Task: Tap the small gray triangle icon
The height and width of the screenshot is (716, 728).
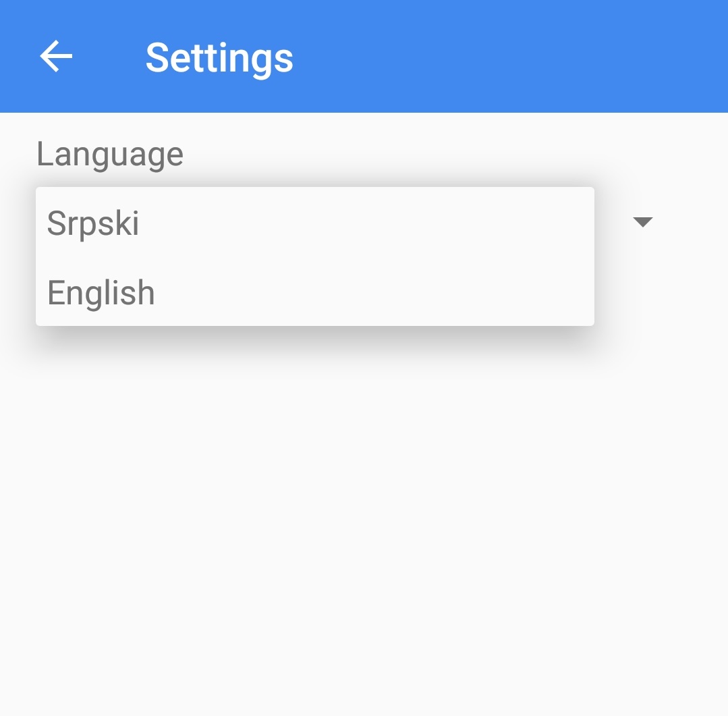Action: click(x=642, y=222)
